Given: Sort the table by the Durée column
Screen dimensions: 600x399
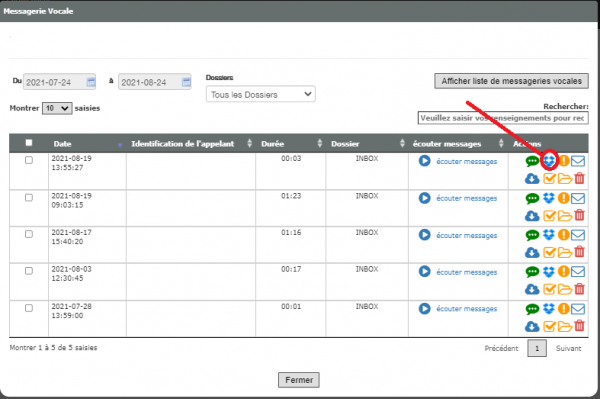Looking at the screenshot, I should [x=291, y=144].
